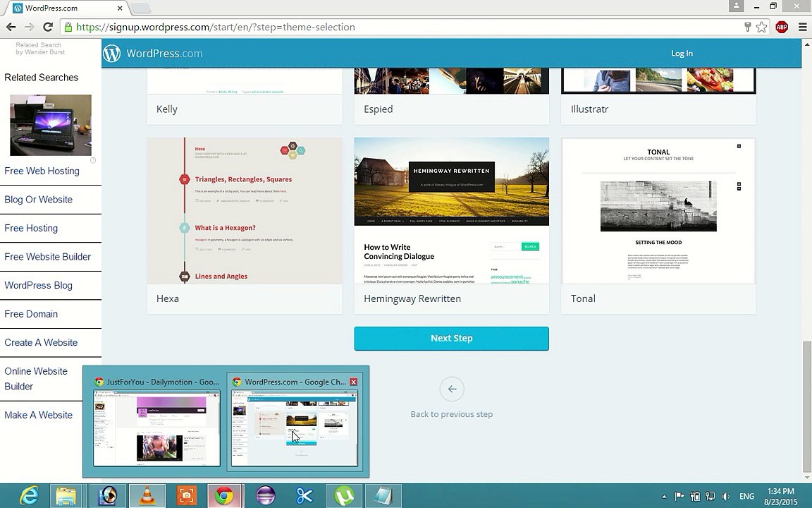The height and width of the screenshot is (508, 812).
Task: Open WordPress Blog related search
Action: click(x=38, y=285)
